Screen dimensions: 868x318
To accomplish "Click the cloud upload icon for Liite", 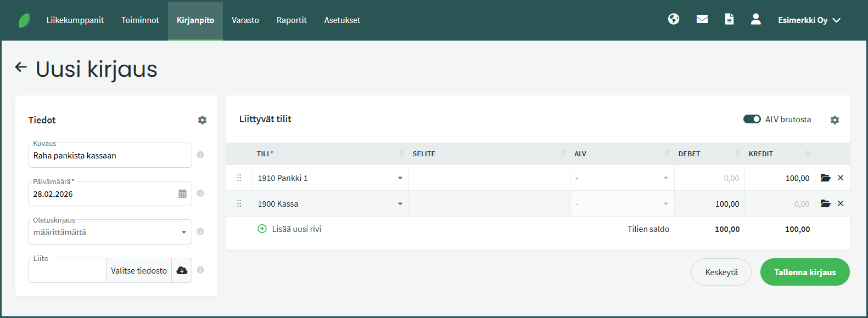I will tap(182, 270).
